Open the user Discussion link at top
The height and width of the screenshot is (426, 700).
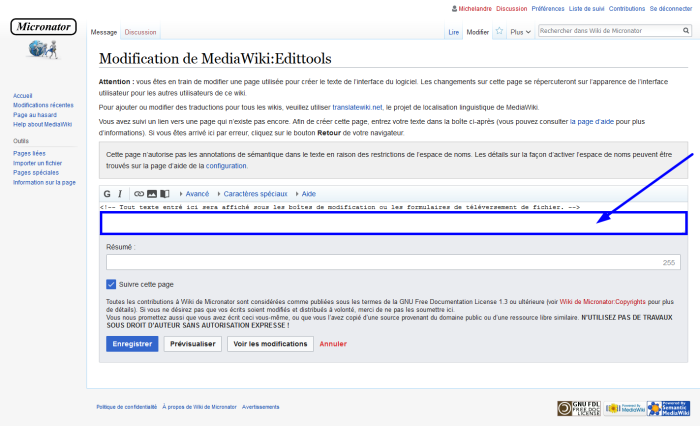[x=512, y=8]
